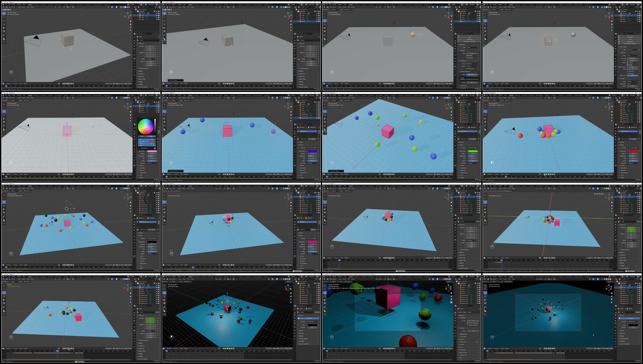Click the eyedropper beside the color picker's hex field

click(155, 148)
